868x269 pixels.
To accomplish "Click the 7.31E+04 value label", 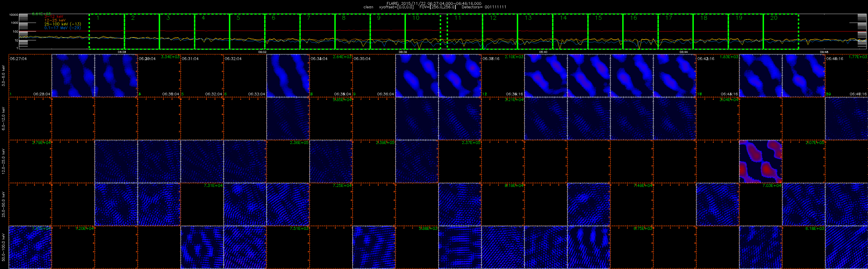I will click(x=213, y=185).
